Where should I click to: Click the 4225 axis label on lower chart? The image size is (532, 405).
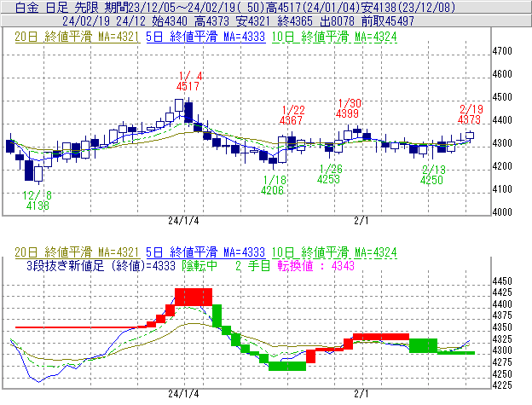click(502, 385)
